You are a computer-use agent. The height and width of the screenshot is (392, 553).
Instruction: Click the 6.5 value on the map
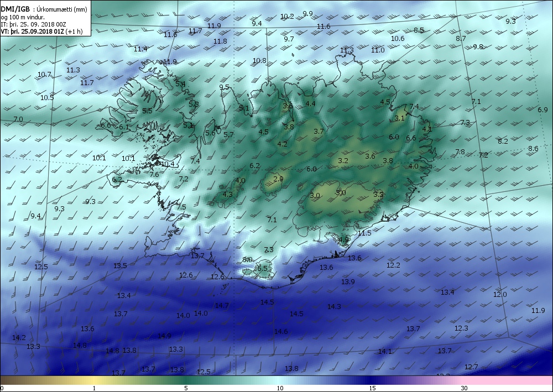click(262, 268)
